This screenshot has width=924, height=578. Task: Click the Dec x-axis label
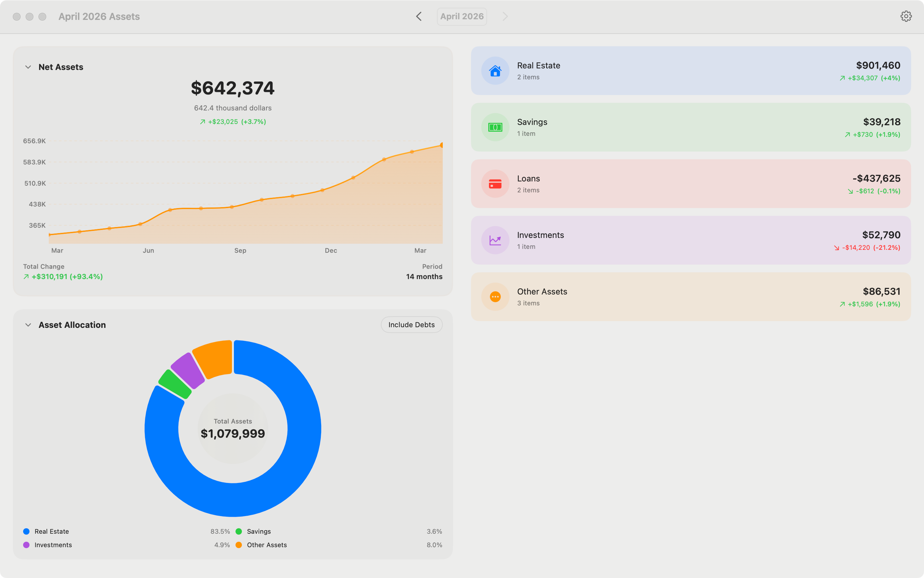[x=331, y=250]
